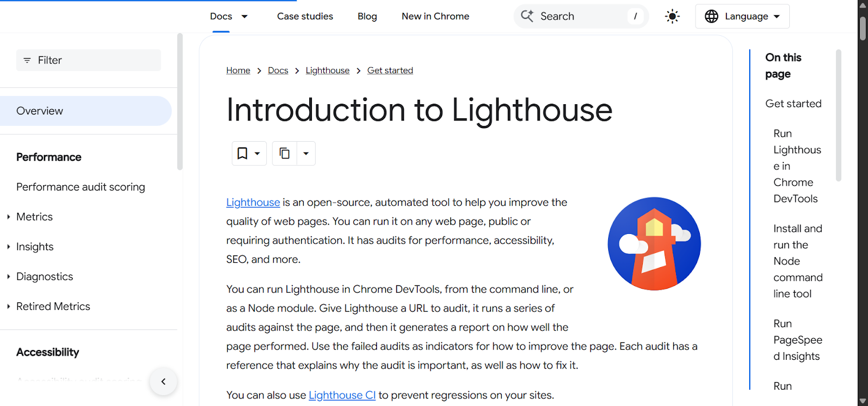Click the Introduction to Lighthouse heading
Screen dimensions: 868x406
pyautogui.click(x=419, y=110)
